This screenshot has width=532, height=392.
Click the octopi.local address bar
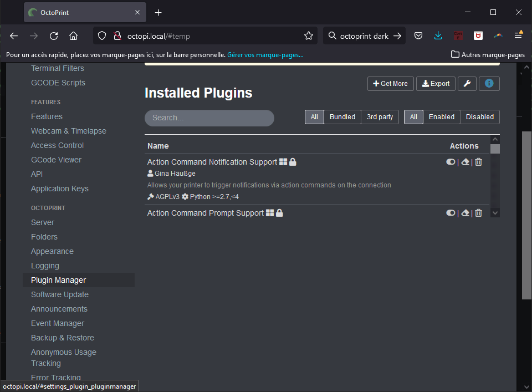(x=205, y=35)
